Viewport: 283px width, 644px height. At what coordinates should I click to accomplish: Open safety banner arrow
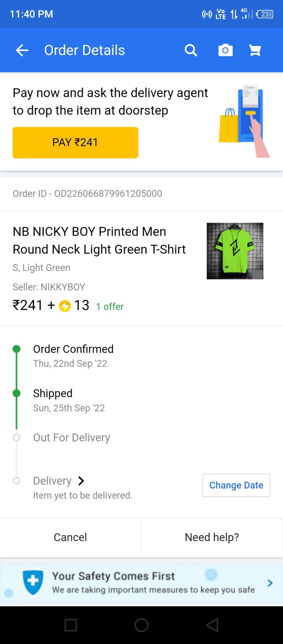[270, 583]
